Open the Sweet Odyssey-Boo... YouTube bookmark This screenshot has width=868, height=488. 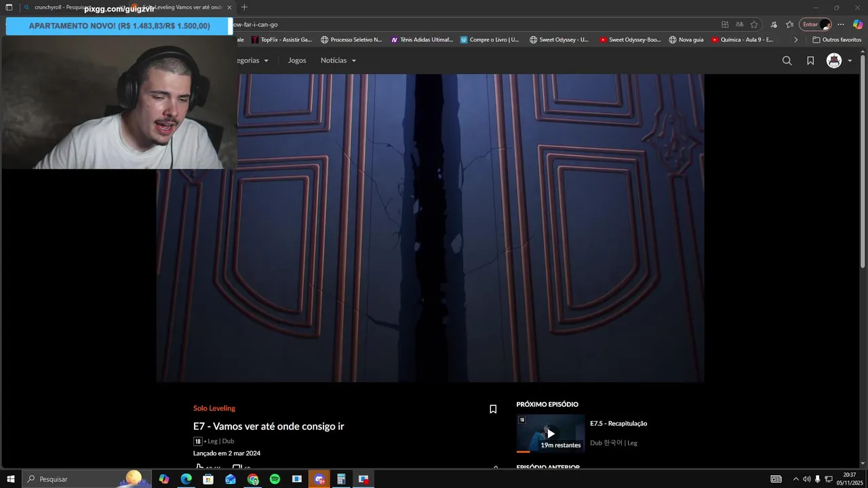click(630, 40)
